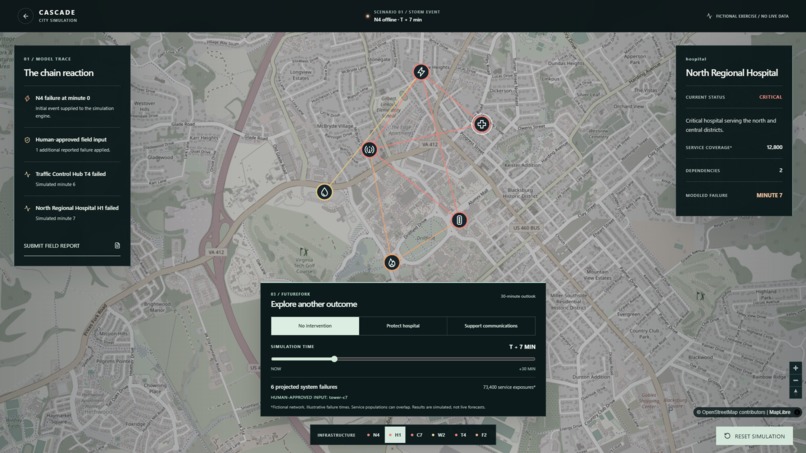Click the T + 7 MIN time readout
Screen dimensions: 806x453
pyautogui.click(x=522, y=347)
